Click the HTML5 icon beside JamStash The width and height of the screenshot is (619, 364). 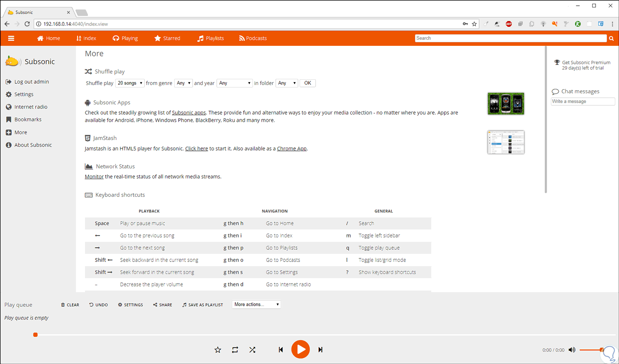pos(87,138)
